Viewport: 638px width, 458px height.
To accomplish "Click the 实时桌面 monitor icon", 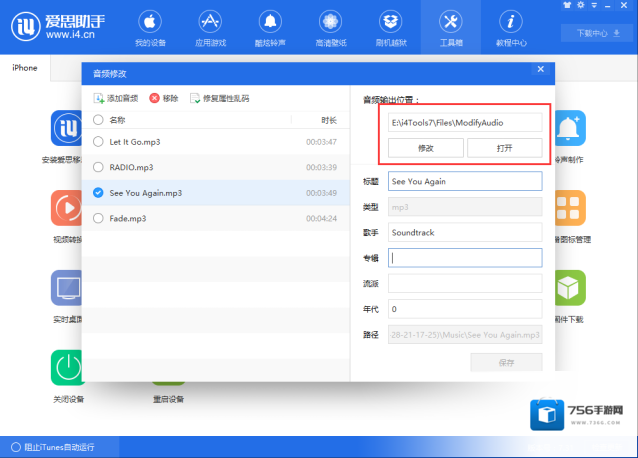I will 67,289.
